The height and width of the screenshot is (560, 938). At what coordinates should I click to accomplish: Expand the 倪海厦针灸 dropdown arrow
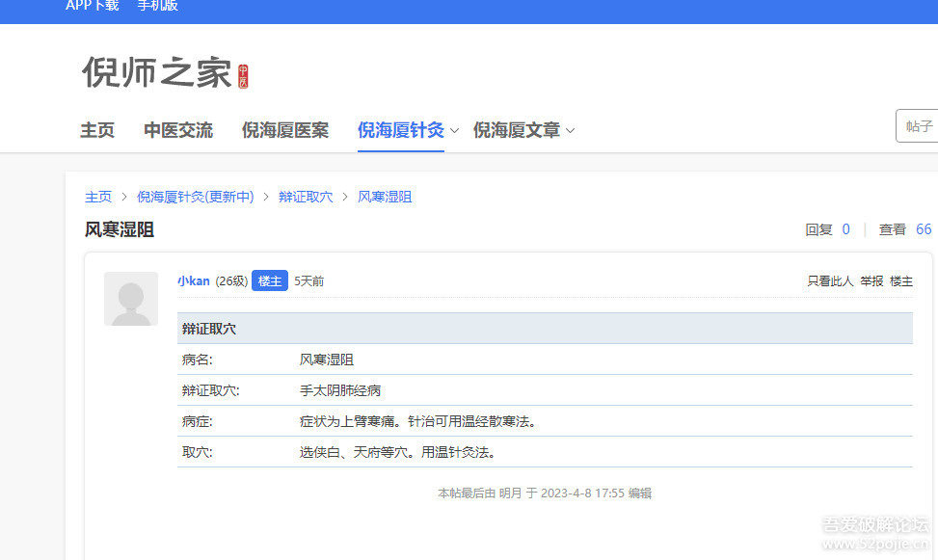click(455, 131)
